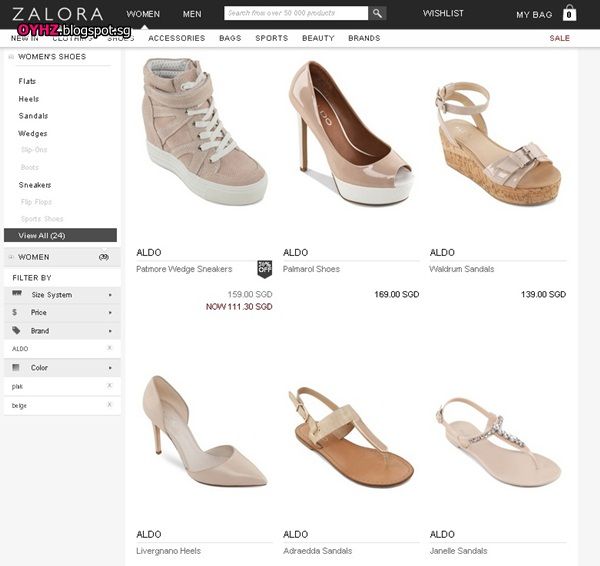Click the Adraedda Sandals title
Viewport: 600px width, 566px height.
coord(318,551)
